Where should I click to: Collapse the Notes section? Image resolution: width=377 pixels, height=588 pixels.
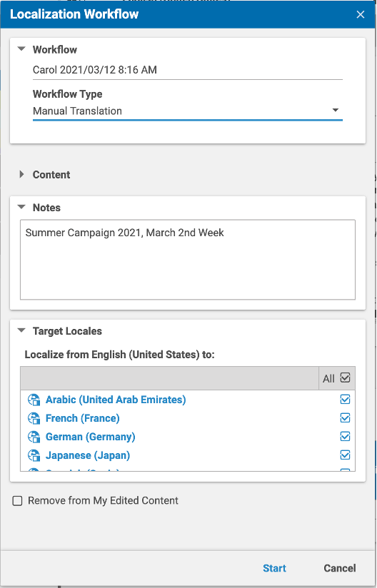21,207
